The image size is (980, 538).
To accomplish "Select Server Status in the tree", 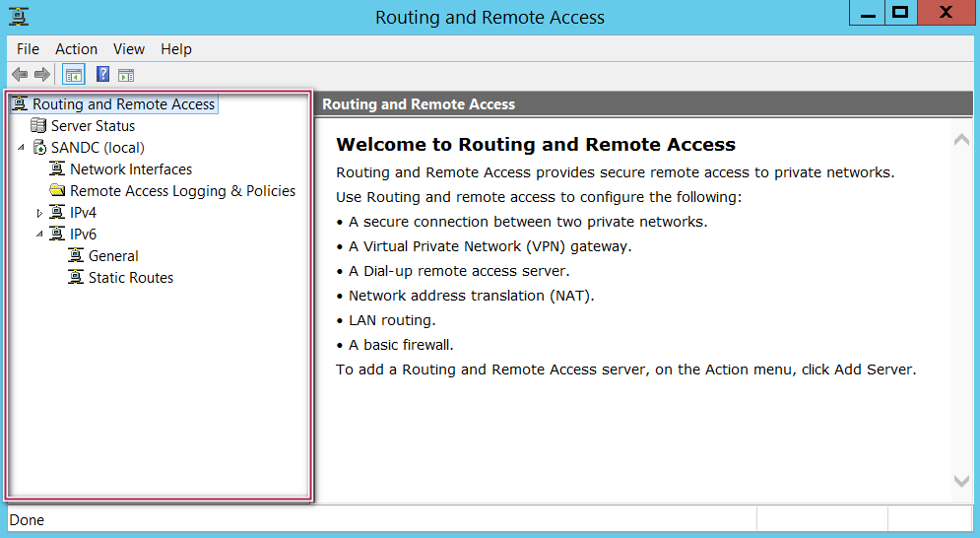I will tap(94, 126).
